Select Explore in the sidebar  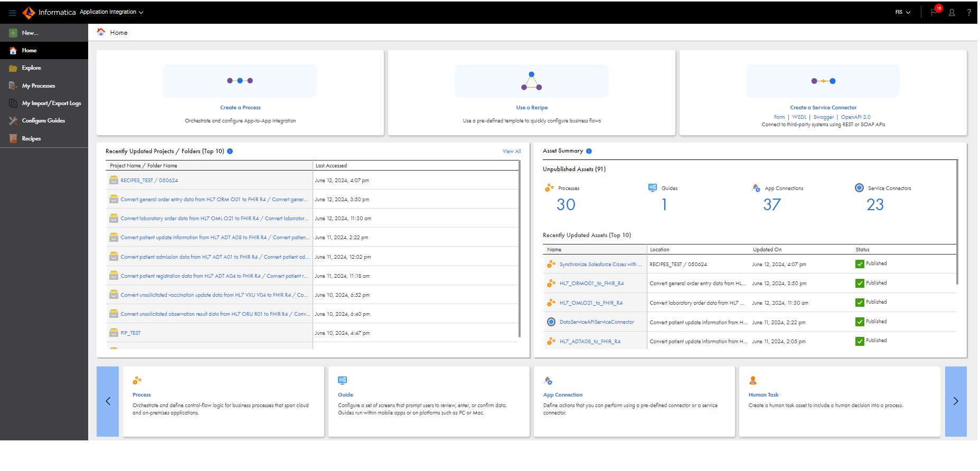44,68
